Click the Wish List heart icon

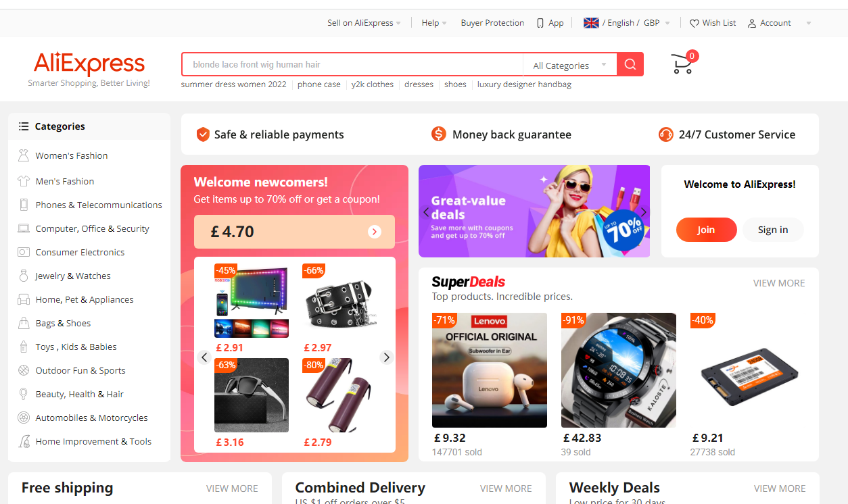[x=694, y=23]
